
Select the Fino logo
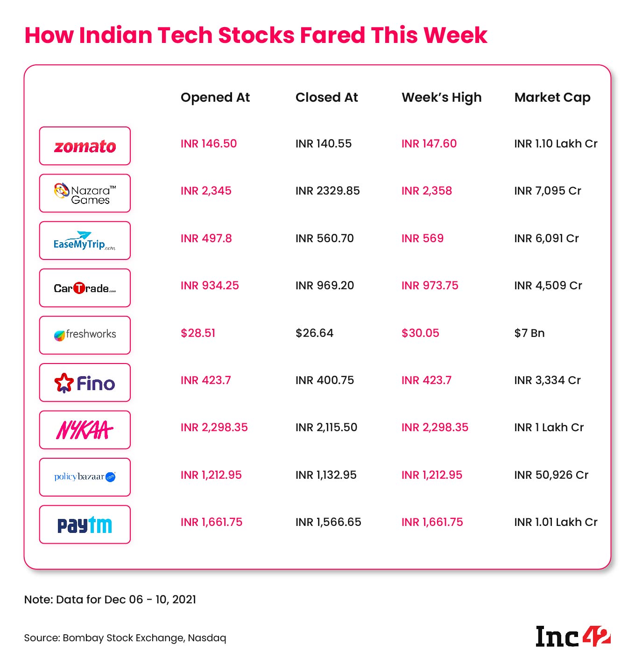(x=85, y=383)
